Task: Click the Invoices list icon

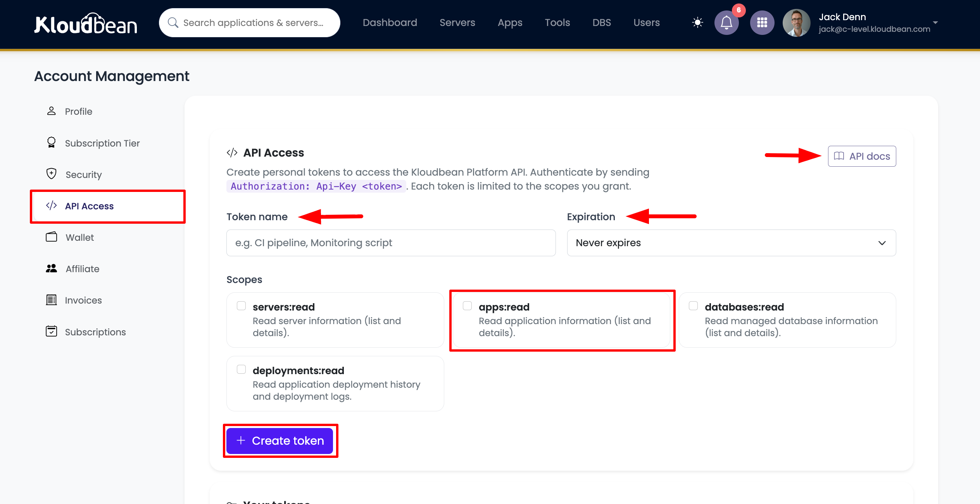Action: (51, 300)
